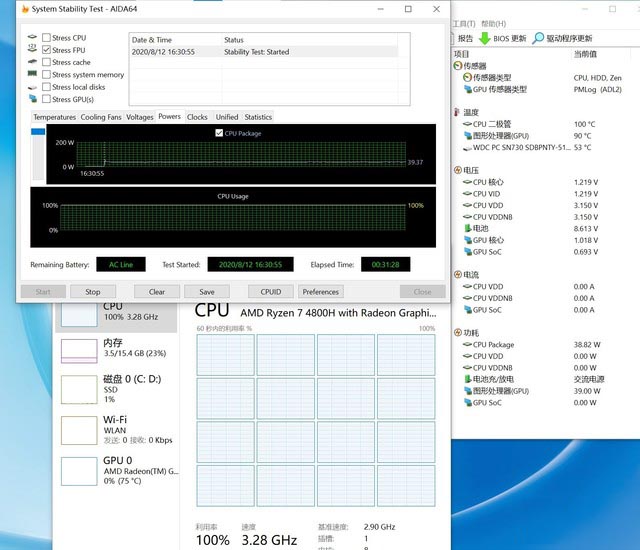640x550 pixels.
Task: Click the 传感器类型 row icon
Action: pos(467,77)
